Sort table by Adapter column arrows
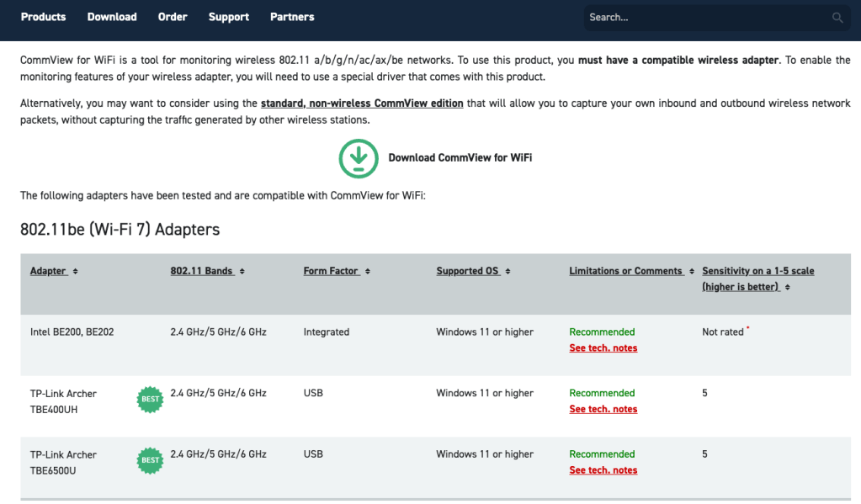 point(76,272)
